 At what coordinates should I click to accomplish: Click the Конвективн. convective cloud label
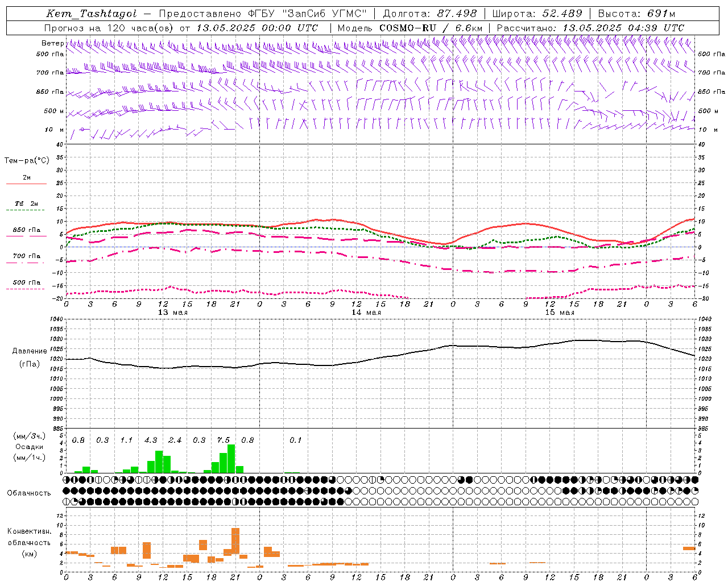[x=29, y=531]
